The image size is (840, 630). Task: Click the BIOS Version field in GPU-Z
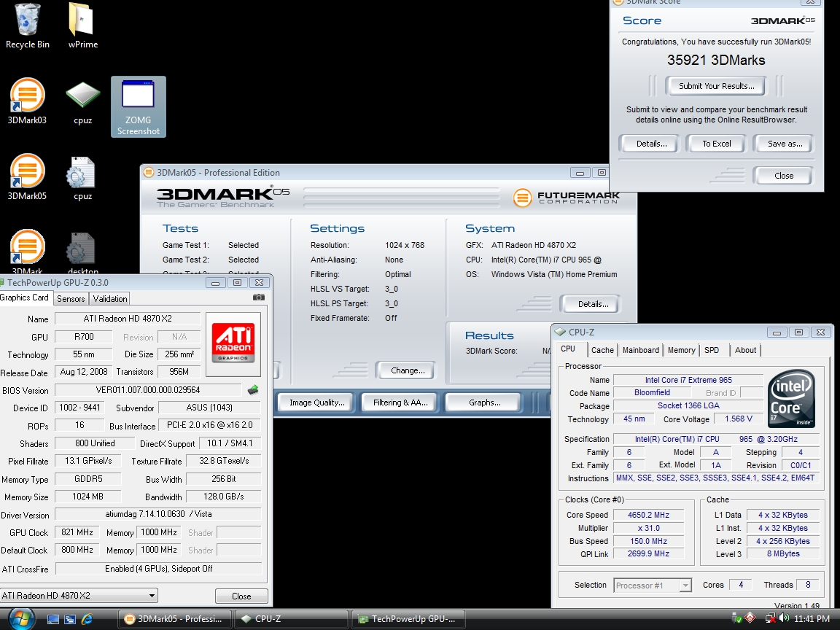(148, 390)
